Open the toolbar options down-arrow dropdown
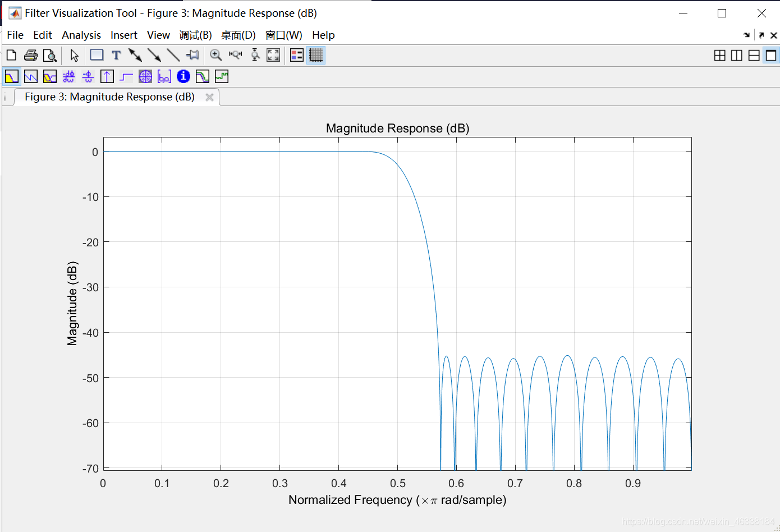Image resolution: width=780 pixels, height=532 pixels. pos(746,35)
